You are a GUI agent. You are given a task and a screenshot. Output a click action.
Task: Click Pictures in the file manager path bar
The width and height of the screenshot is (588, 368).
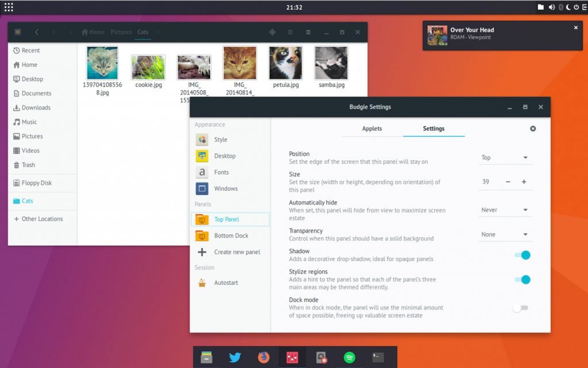point(121,32)
